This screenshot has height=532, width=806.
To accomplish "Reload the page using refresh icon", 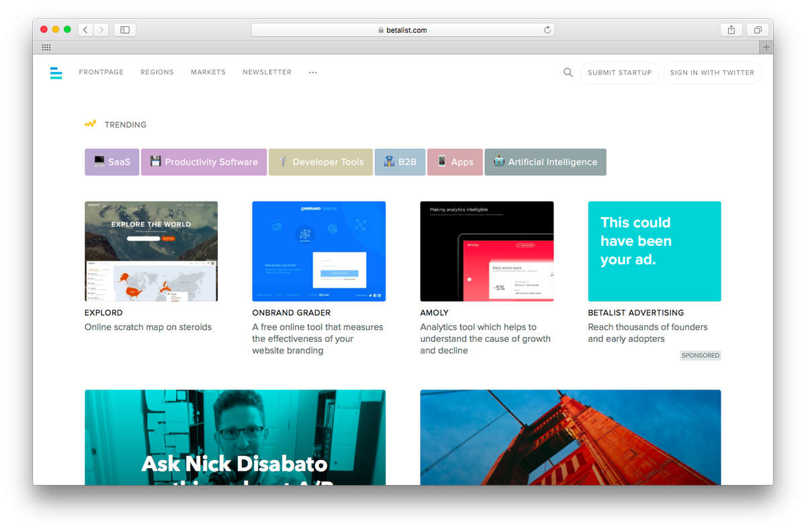I will (x=547, y=30).
